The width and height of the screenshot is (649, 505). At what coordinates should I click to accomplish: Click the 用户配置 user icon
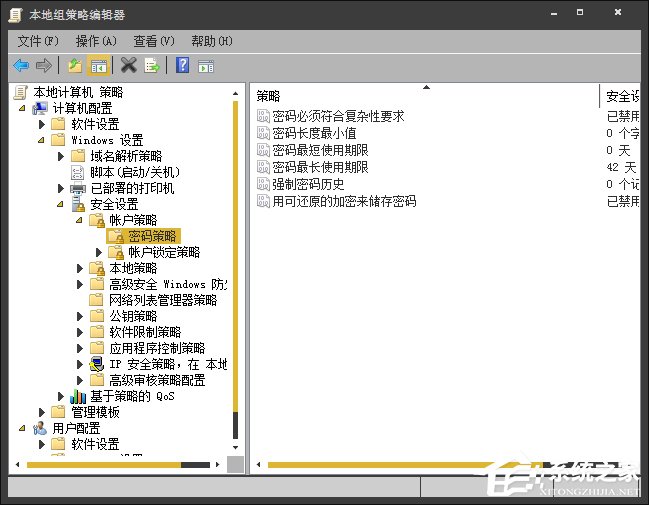[40, 428]
